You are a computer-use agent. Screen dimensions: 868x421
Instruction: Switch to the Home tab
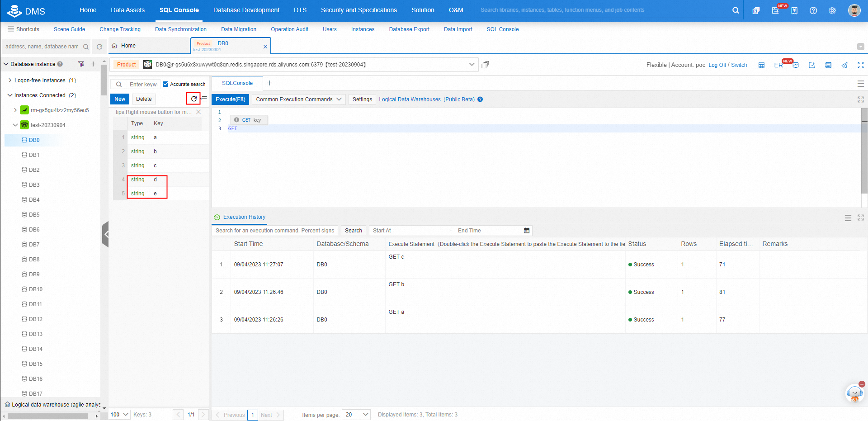pyautogui.click(x=149, y=46)
